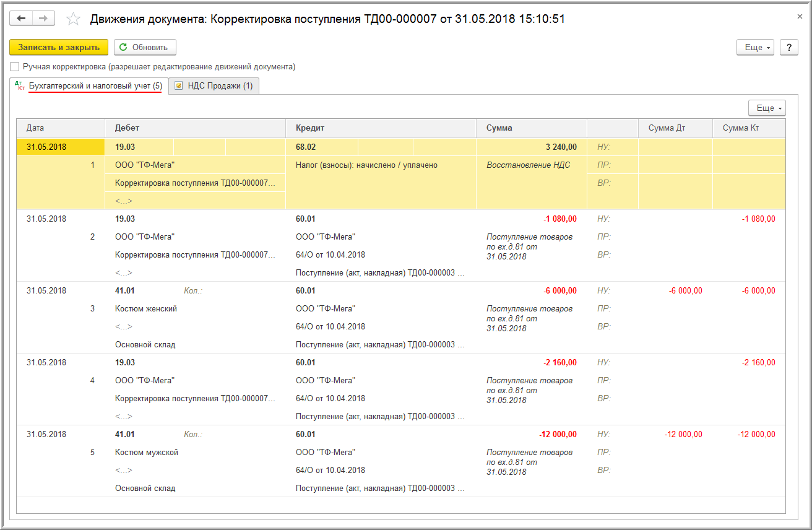The height and width of the screenshot is (530, 812).
Task: Click Основной склад in row 5
Action: pyautogui.click(x=145, y=488)
